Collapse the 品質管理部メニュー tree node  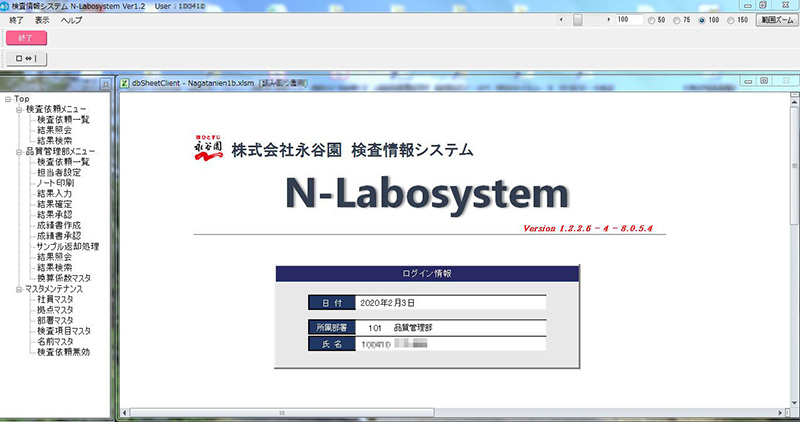[x=18, y=151]
